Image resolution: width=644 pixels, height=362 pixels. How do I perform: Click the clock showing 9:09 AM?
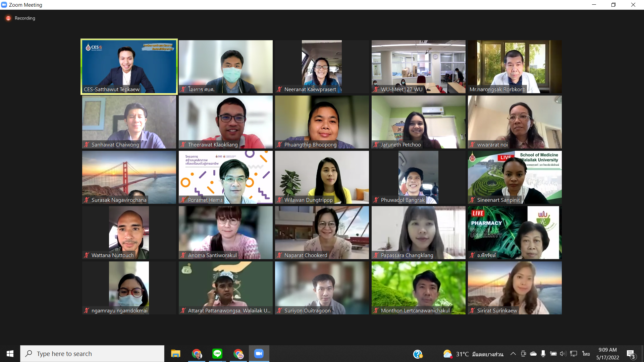[607, 354]
